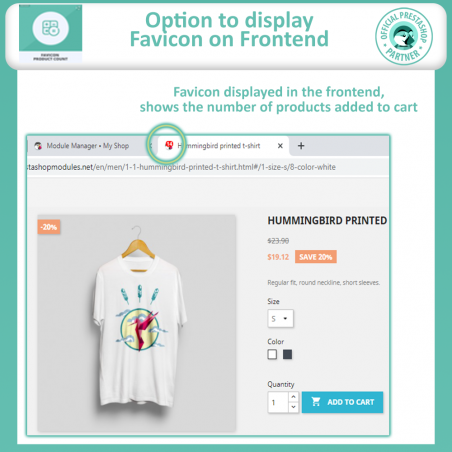452x452 pixels.
Task: Open the Size dropdown showing S
Action: pyautogui.click(x=280, y=319)
